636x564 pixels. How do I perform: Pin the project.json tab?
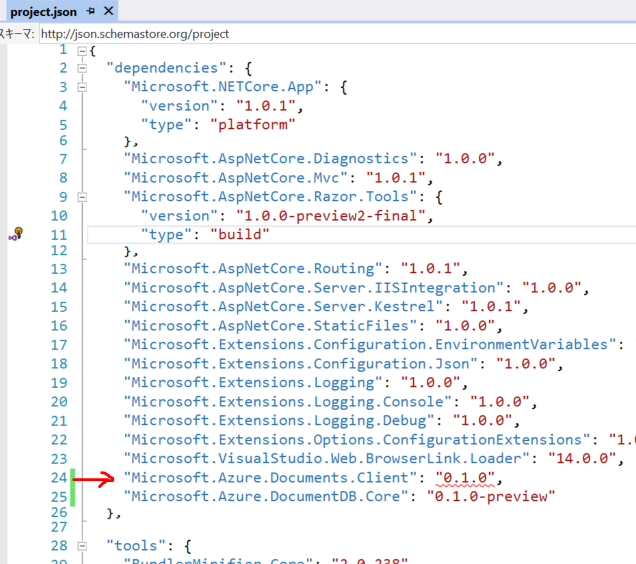(90, 11)
